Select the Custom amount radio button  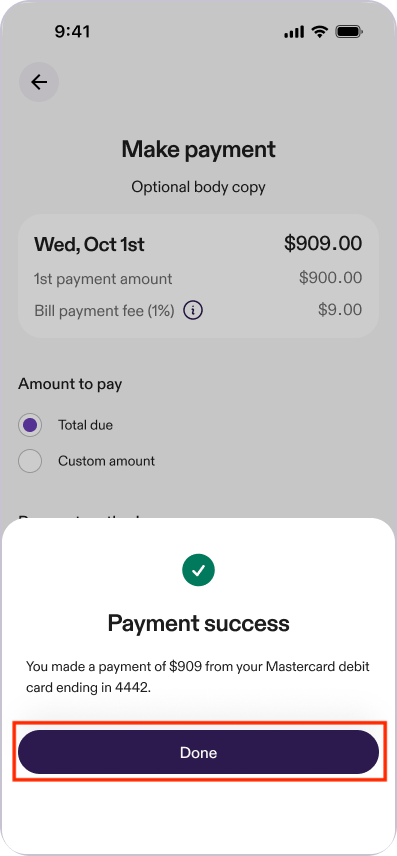coord(30,461)
